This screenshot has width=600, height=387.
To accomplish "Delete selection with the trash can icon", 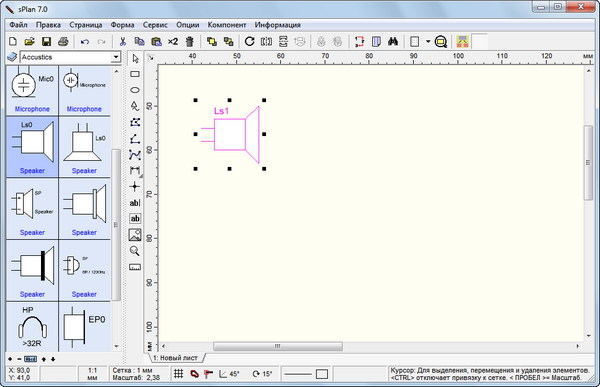I will click(190, 41).
